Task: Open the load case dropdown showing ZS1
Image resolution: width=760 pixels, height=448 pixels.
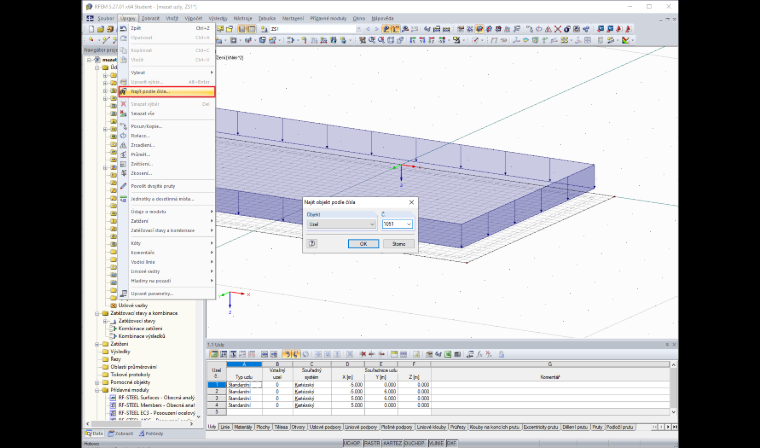Action: click(316, 29)
